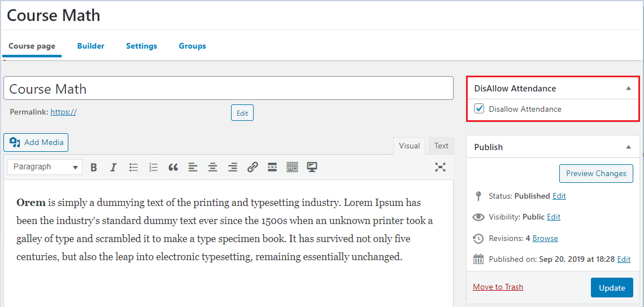Click the Published on calendar icon

click(478, 260)
